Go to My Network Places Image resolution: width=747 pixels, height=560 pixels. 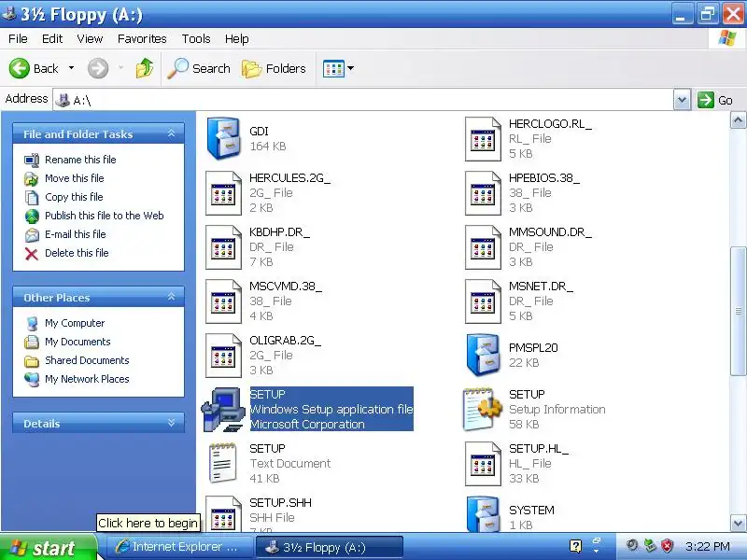[x=87, y=379]
